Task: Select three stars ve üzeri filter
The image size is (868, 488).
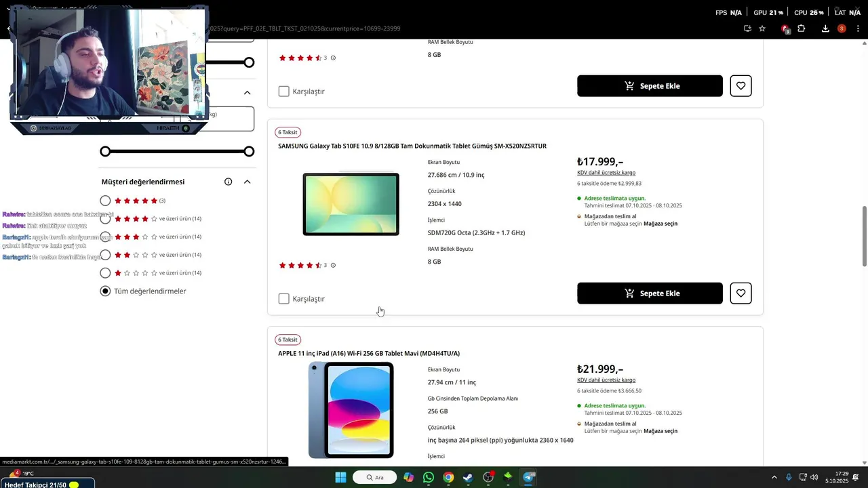Action: point(105,237)
